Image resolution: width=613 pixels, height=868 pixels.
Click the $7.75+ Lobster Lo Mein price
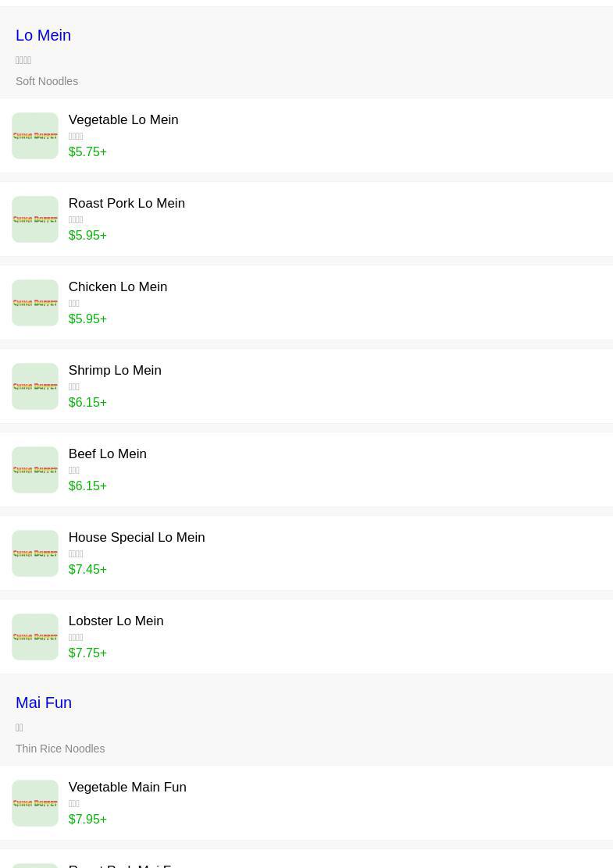tap(87, 653)
